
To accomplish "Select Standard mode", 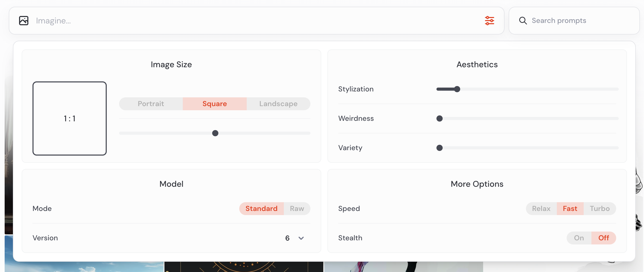I will [261, 208].
